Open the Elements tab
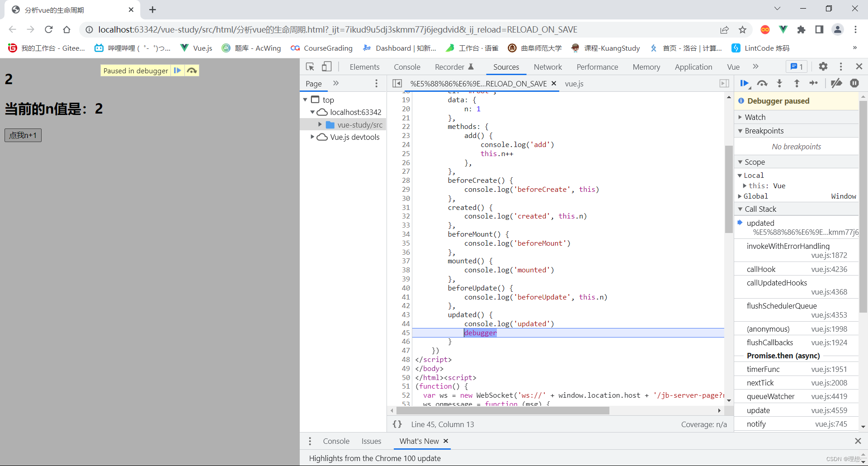The image size is (868, 466). coord(364,67)
